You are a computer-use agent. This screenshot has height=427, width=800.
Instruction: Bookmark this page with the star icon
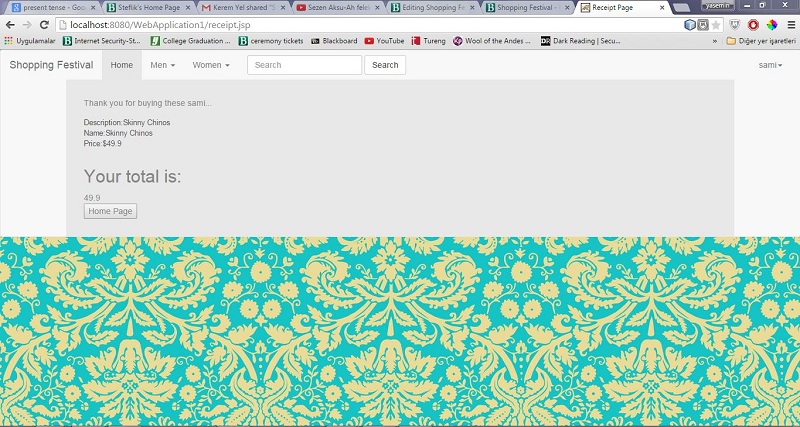pos(716,24)
